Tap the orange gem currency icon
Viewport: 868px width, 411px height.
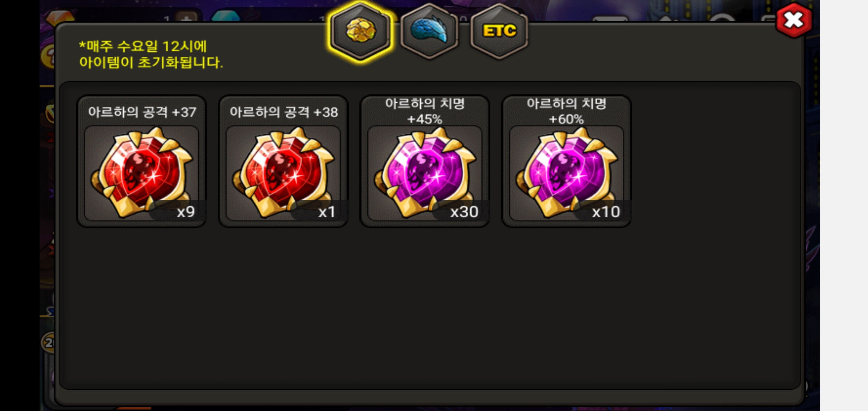[60, 17]
